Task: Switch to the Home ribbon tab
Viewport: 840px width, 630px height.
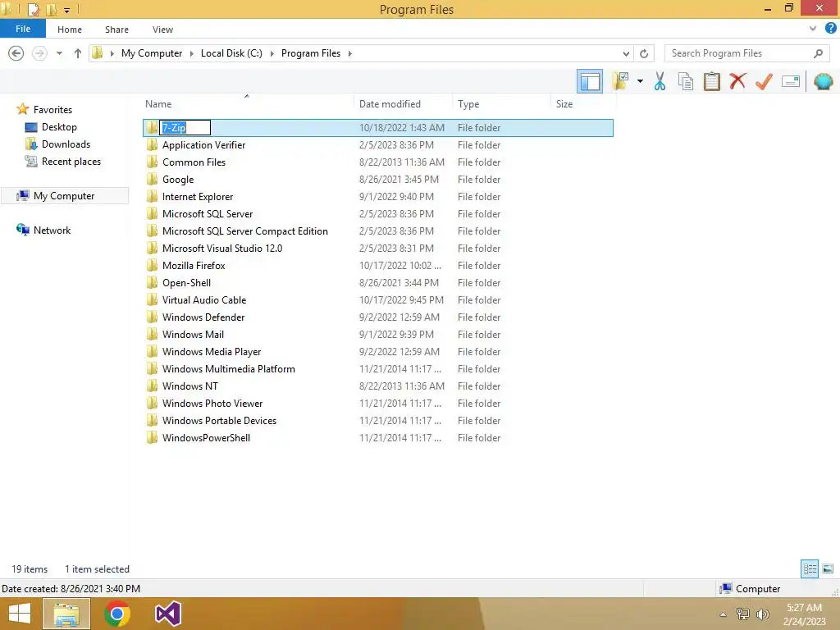Action: [x=70, y=30]
